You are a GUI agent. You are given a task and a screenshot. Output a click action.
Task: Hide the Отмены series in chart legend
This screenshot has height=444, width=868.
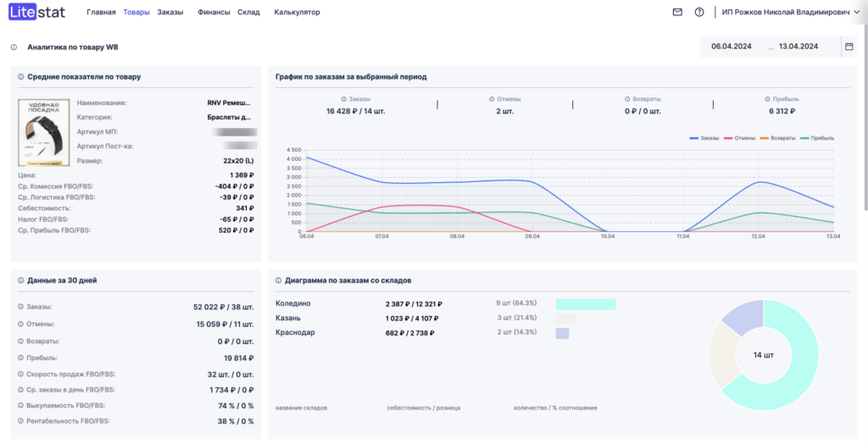coord(743,137)
